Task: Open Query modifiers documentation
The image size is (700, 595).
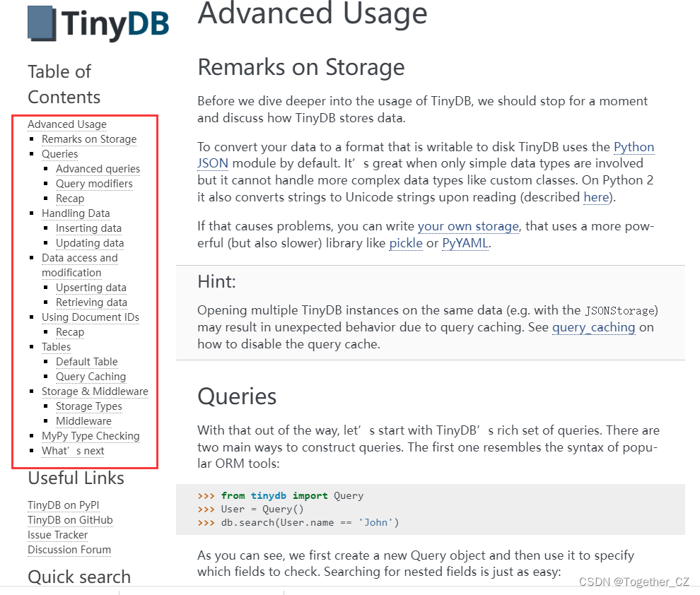Action: [x=94, y=184]
